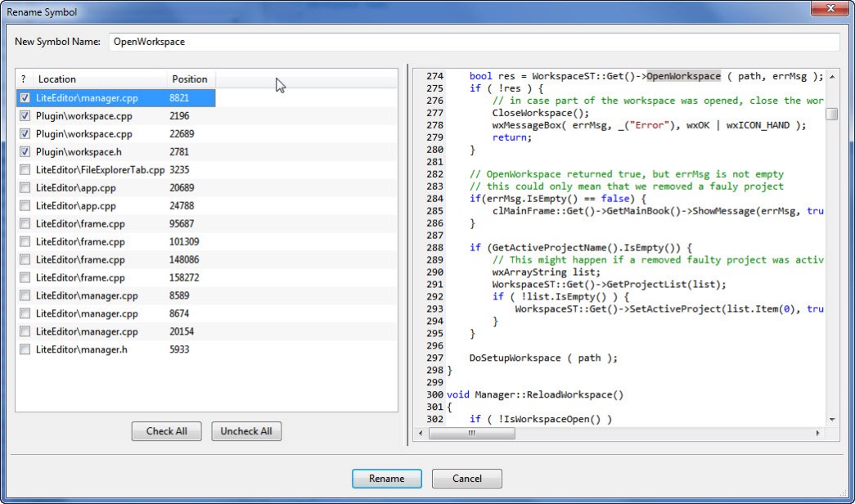The height and width of the screenshot is (504, 855).
Task: Click the position value 158272
Action: pyautogui.click(x=184, y=278)
